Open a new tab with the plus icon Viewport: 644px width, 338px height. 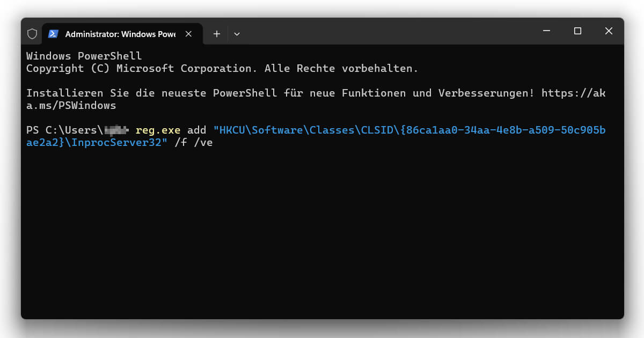click(216, 33)
